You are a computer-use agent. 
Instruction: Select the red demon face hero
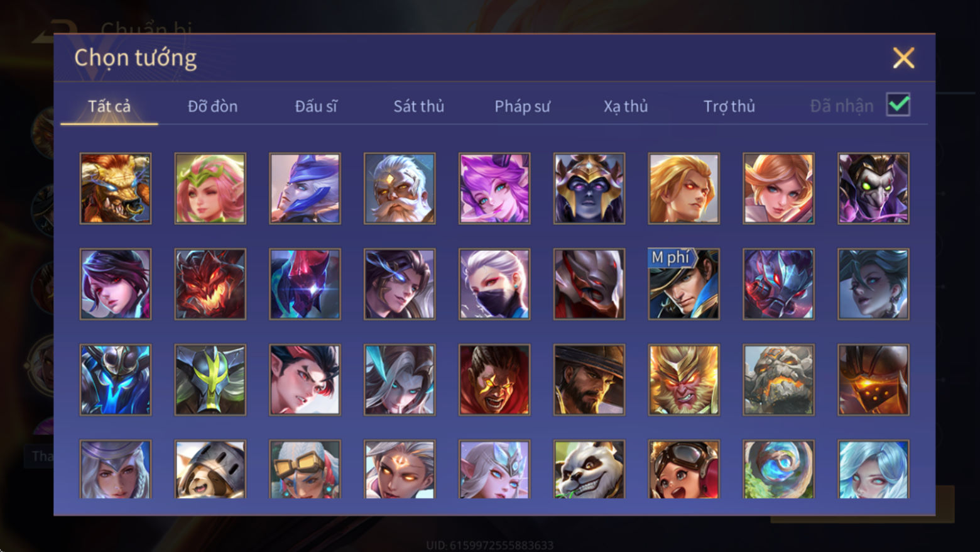click(210, 284)
